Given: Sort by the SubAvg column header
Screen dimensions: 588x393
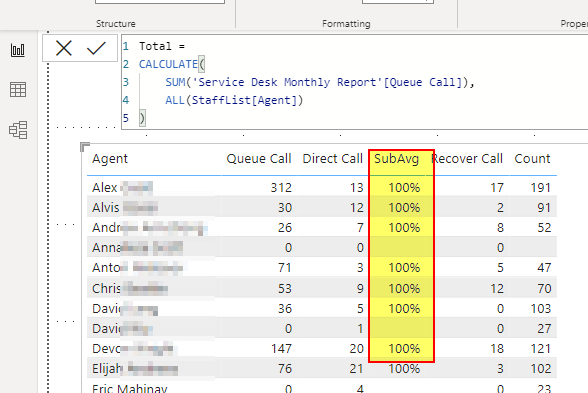Looking at the screenshot, I should pyautogui.click(x=396, y=159).
